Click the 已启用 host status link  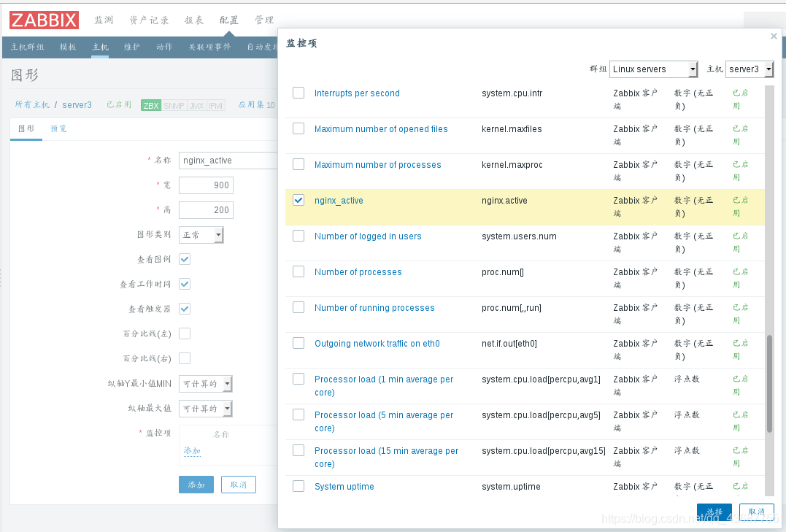pyautogui.click(x=119, y=105)
